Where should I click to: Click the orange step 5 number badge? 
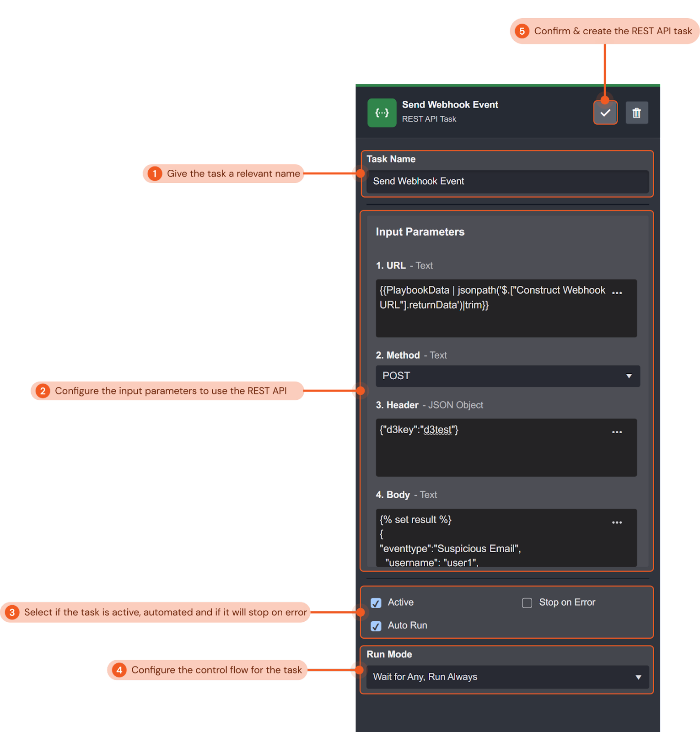(x=522, y=31)
